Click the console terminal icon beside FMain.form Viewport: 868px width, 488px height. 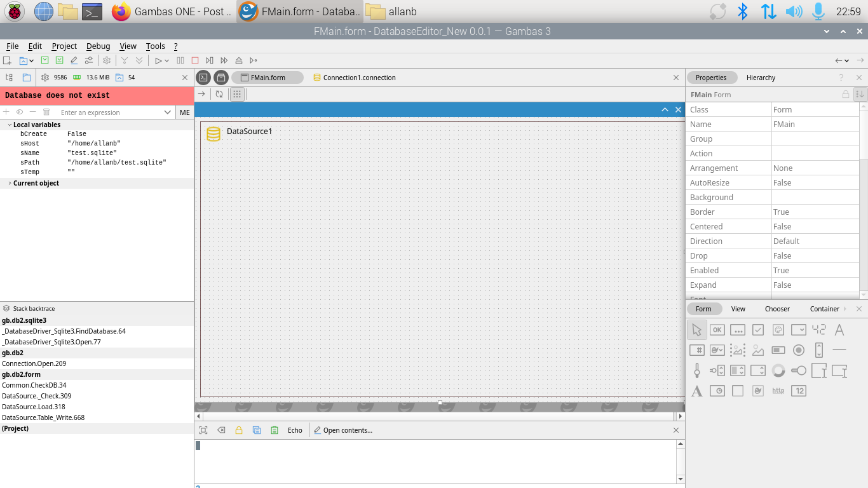[203, 78]
